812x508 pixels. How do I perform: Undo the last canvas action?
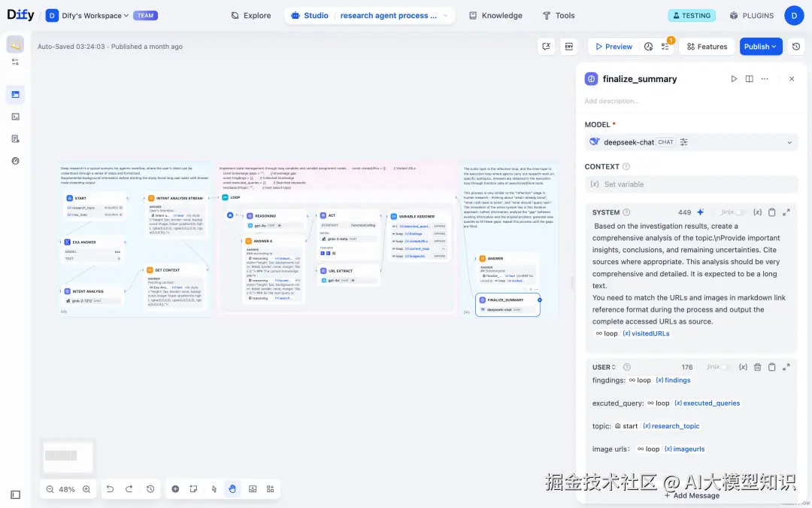click(111, 489)
